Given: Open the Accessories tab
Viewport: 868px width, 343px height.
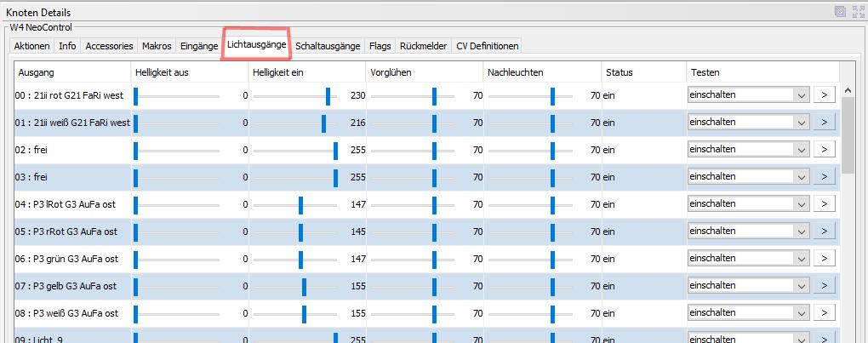Looking at the screenshot, I should (109, 46).
